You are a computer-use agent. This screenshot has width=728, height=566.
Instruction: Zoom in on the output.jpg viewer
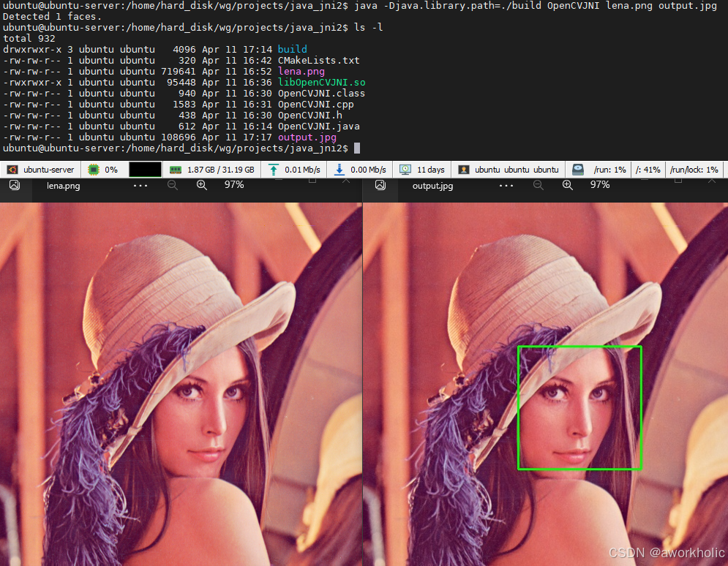point(567,185)
